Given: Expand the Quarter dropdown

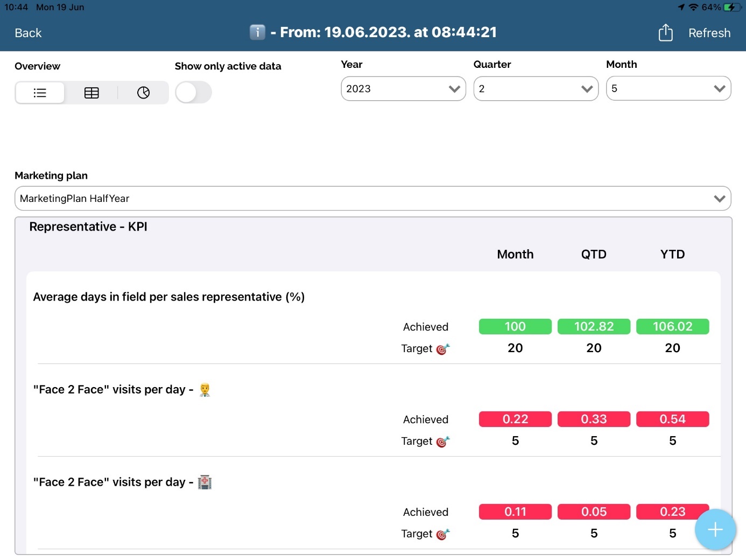Looking at the screenshot, I should 536,89.
